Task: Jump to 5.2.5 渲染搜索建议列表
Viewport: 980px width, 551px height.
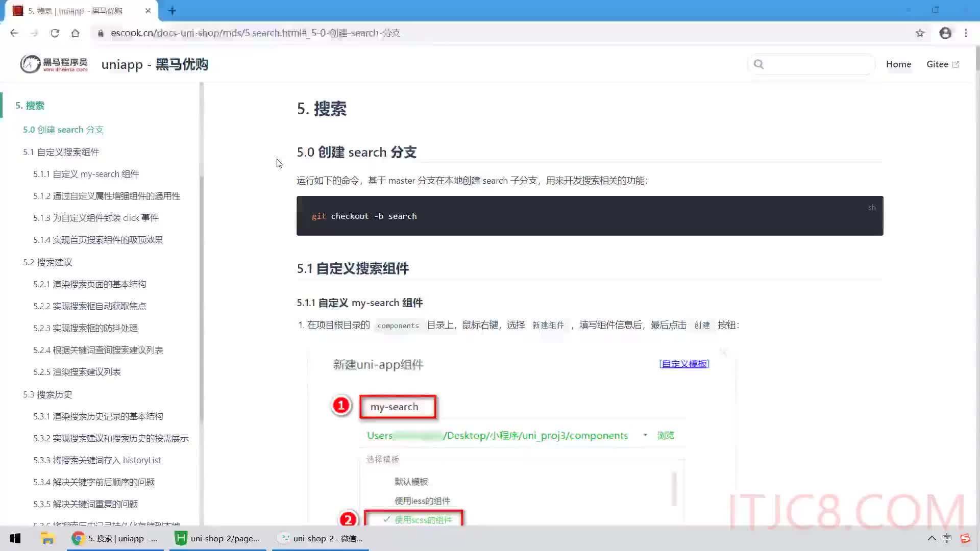Action: [77, 372]
